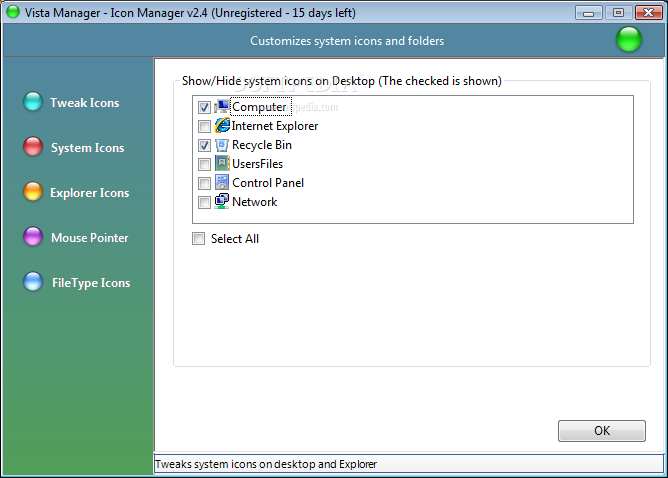Screen dimensions: 668x478
Task: Select the Network list label
Action: coord(254,202)
